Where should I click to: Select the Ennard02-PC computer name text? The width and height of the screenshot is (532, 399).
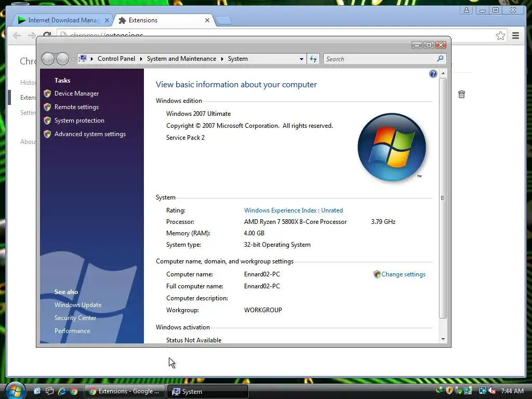262,274
